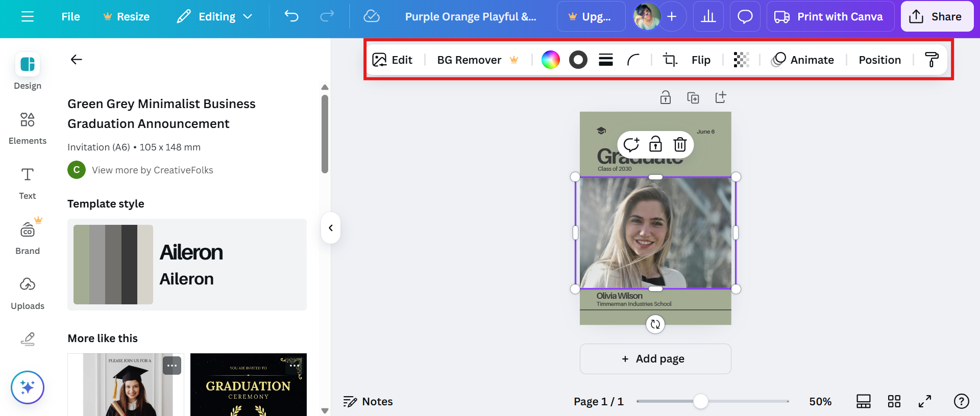Copy style with paint roller icon
The image size is (980, 416).
(x=932, y=60)
